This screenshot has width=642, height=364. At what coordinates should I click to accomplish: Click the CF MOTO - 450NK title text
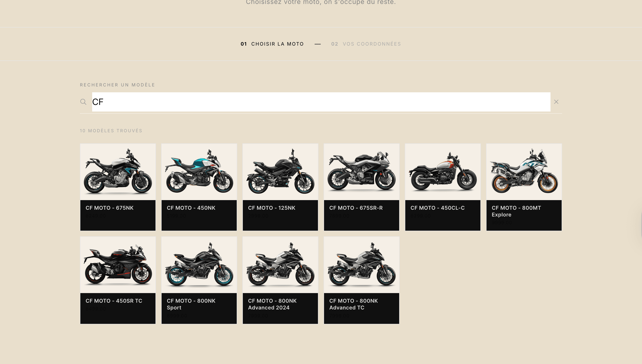[x=191, y=208]
